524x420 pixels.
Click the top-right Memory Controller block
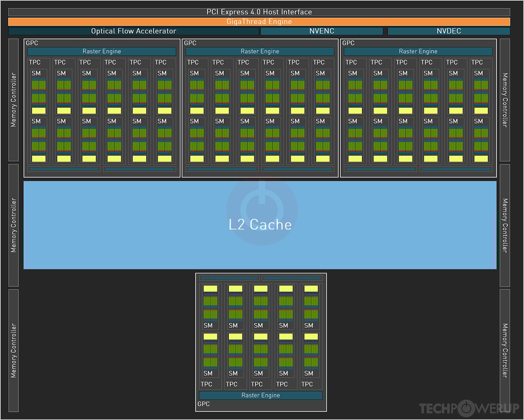[x=505, y=100]
